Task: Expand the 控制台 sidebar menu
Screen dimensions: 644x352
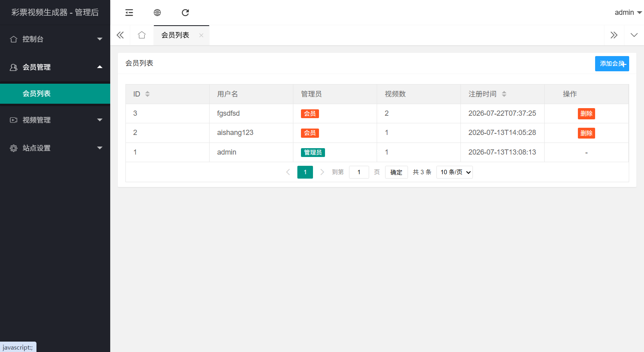Action: [x=55, y=39]
